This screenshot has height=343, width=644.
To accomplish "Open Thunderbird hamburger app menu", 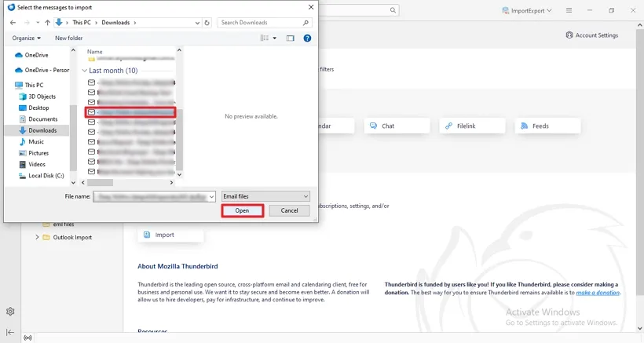I will tap(569, 10).
